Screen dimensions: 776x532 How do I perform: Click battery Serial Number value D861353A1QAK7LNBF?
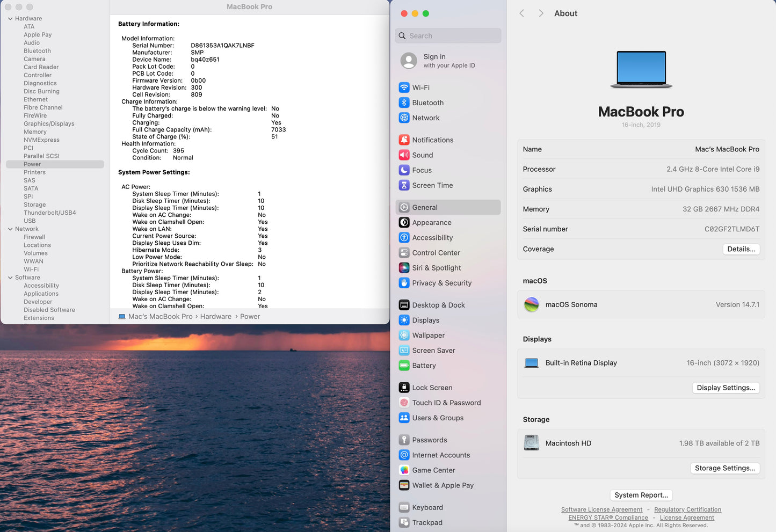pyautogui.click(x=222, y=46)
